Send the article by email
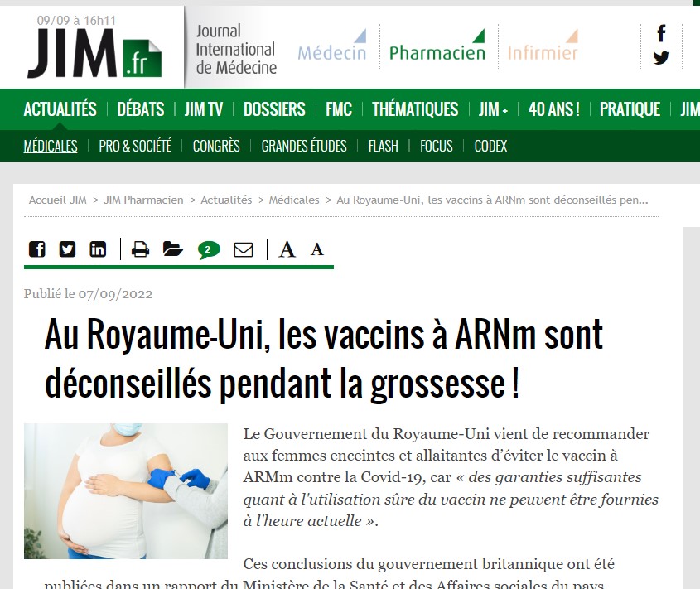Image resolution: width=700 pixels, height=589 pixels. 244,249
